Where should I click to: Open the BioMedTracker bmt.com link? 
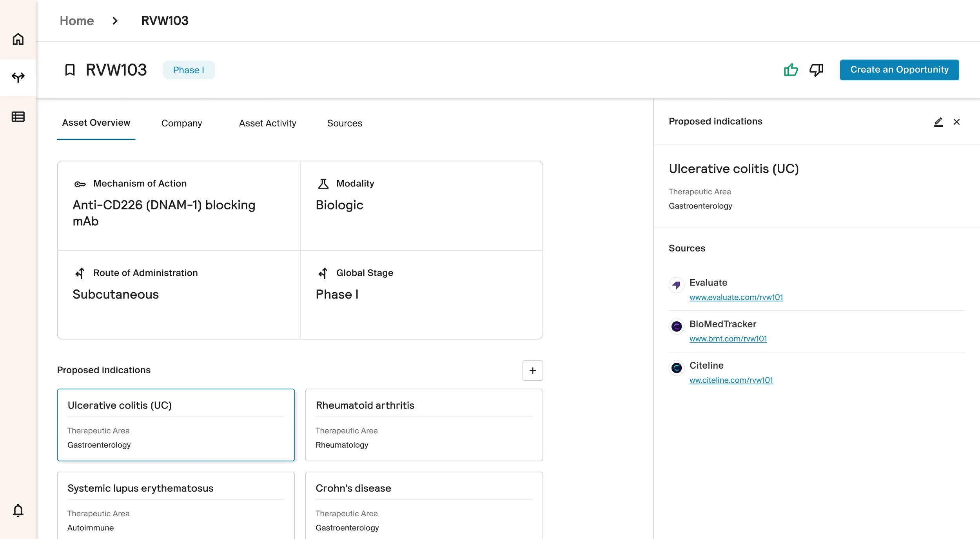click(x=728, y=339)
